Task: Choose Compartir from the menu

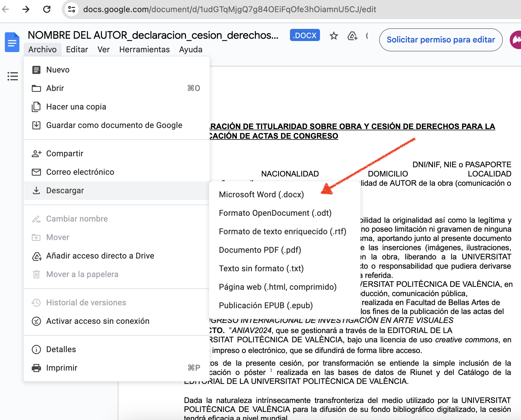Action: tap(117, 154)
